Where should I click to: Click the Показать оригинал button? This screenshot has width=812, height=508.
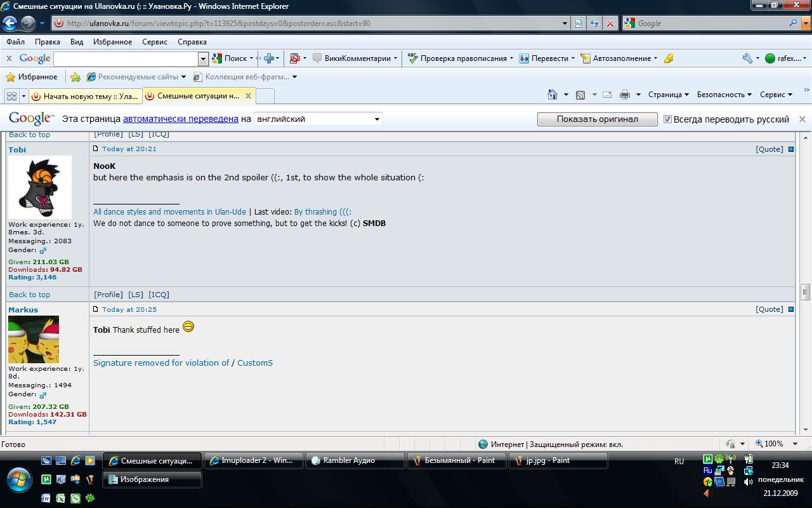pos(597,119)
